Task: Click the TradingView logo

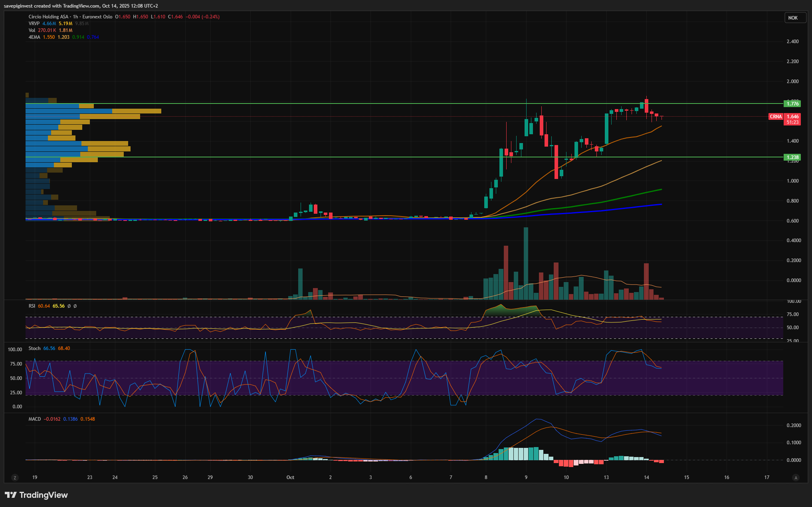Action: (x=36, y=495)
